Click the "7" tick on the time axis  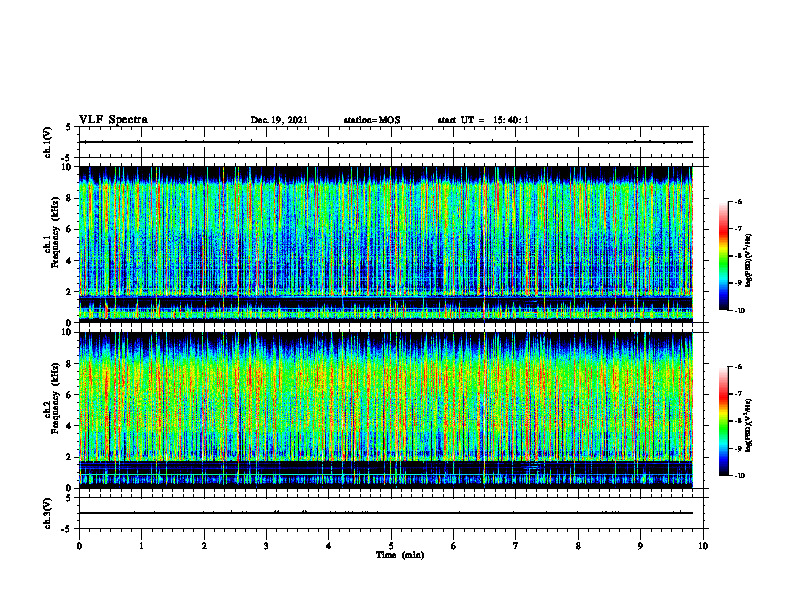(x=516, y=546)
